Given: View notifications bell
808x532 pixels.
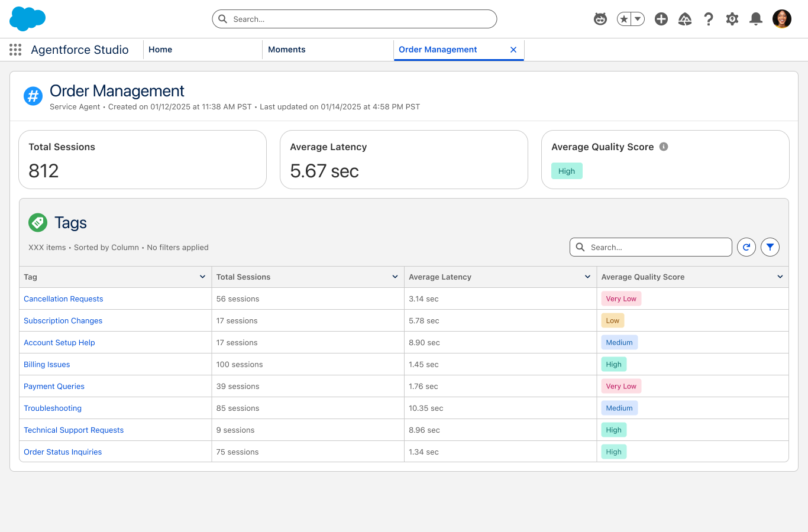Looking at the screenshot, I should pos(756,19).
